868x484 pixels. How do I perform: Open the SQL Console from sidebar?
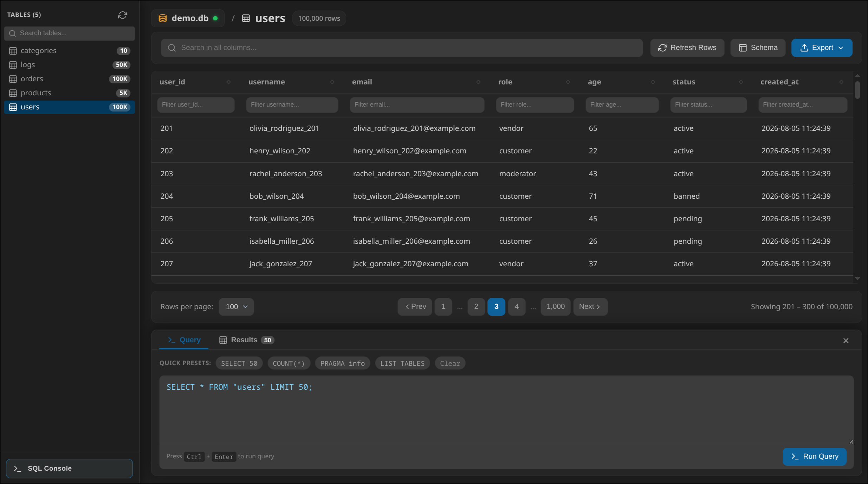tap(70, 469)
